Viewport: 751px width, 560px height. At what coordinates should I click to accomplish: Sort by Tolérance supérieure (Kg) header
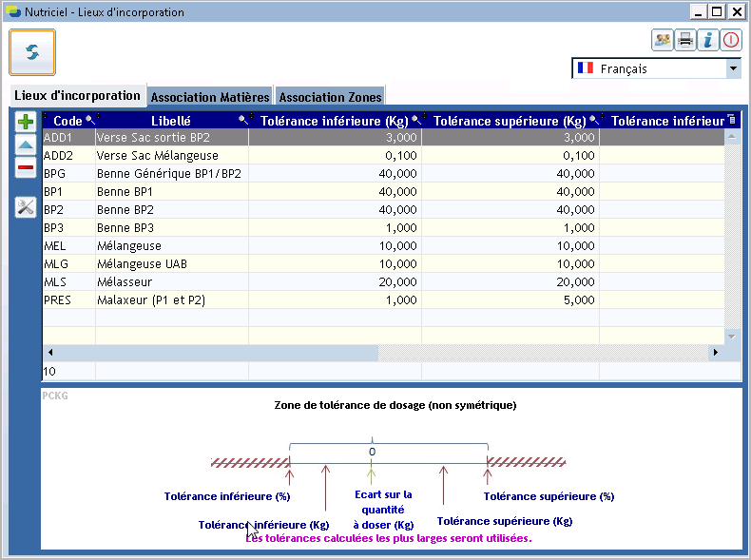(510, 121)
